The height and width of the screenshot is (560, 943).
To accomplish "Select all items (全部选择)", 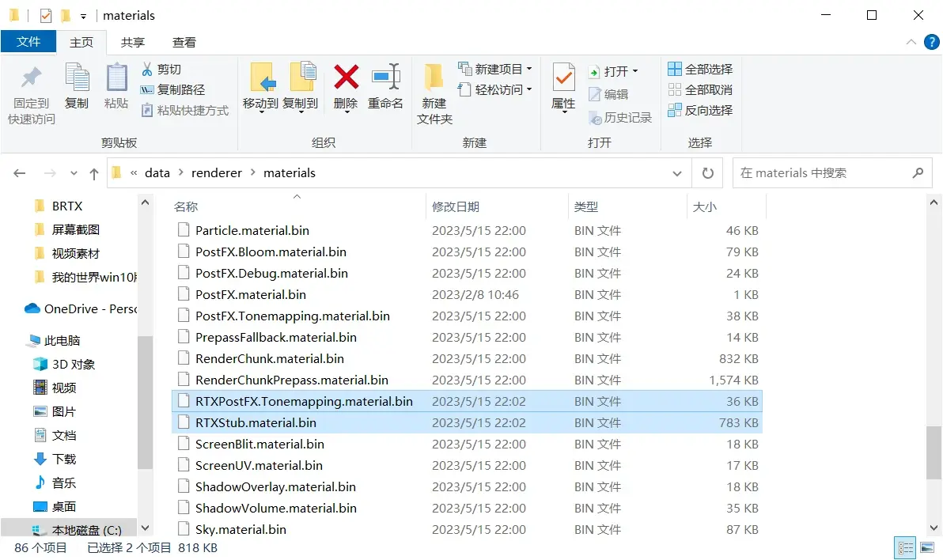I will 700,69.
